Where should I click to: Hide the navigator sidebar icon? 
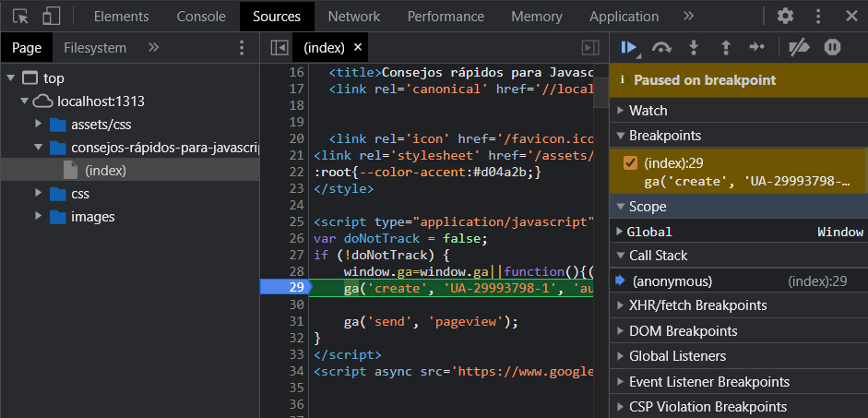(279, 48)
